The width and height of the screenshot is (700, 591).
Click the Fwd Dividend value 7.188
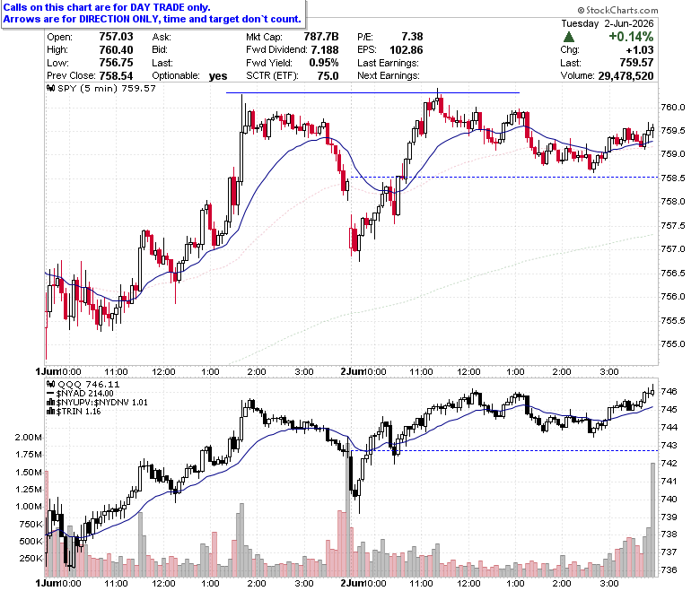click(325, 50)
